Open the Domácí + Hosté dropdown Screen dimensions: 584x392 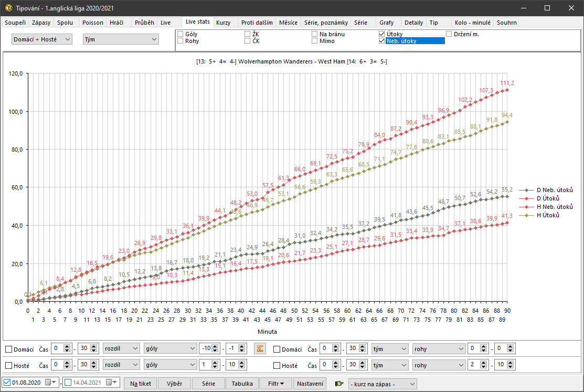pos(42,39)
